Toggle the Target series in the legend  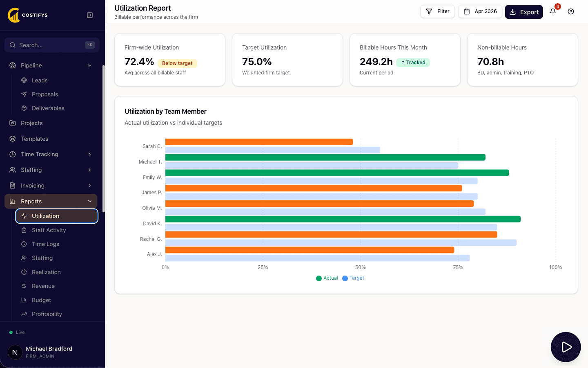pyautogui.click(x=353, y=278)
